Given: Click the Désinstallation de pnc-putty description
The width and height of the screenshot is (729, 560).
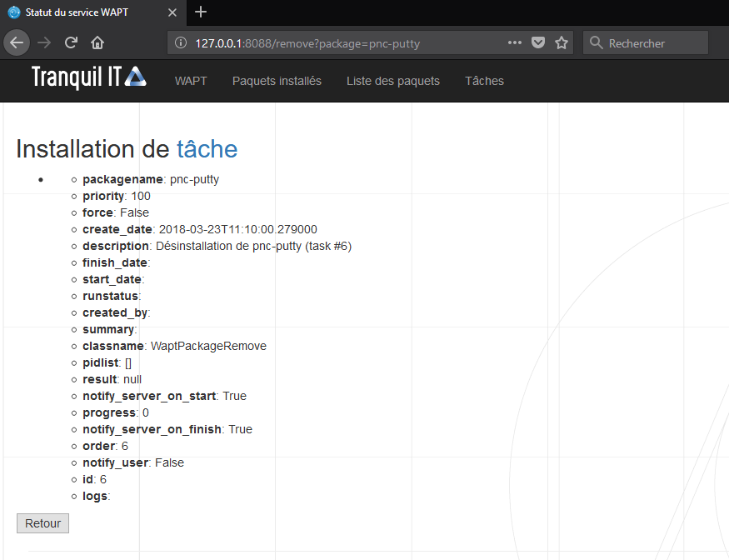Looking at the screenshot, I should pos(253,246).
